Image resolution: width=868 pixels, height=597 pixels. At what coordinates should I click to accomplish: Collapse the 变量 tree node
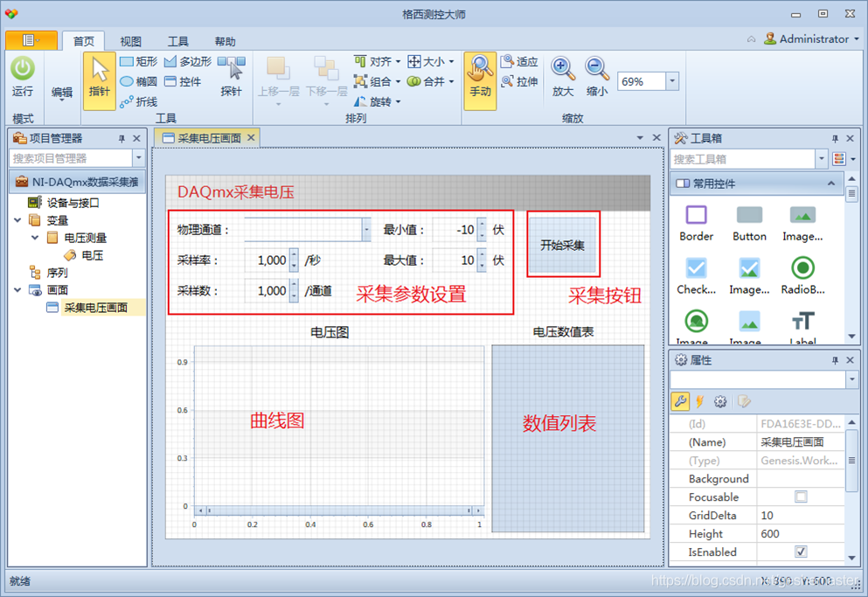(18, 220)
